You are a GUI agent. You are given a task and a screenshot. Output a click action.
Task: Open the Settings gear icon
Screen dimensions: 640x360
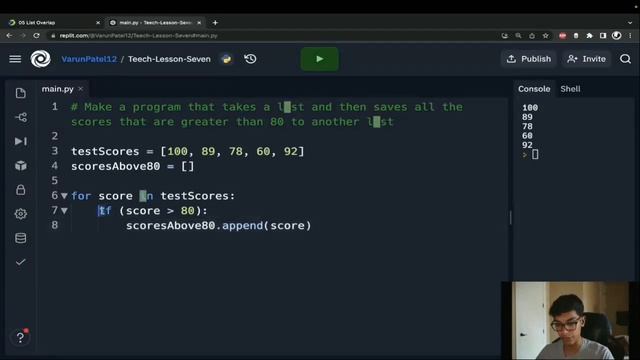tap(20, 214)
